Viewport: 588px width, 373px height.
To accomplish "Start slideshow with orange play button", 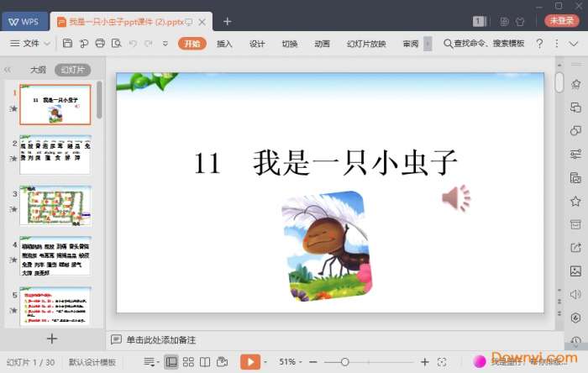I will (250, 362).
